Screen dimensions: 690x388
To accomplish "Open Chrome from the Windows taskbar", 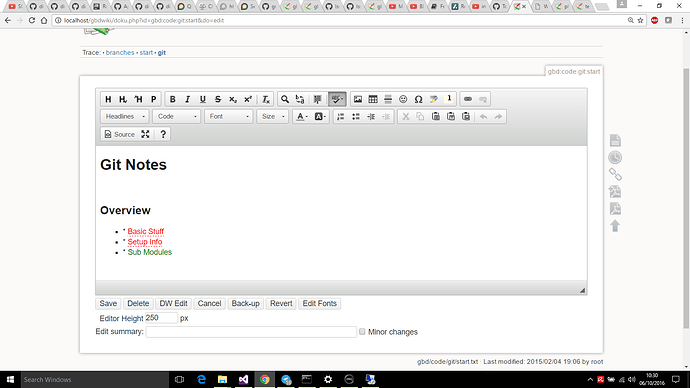I will point(264,380).
